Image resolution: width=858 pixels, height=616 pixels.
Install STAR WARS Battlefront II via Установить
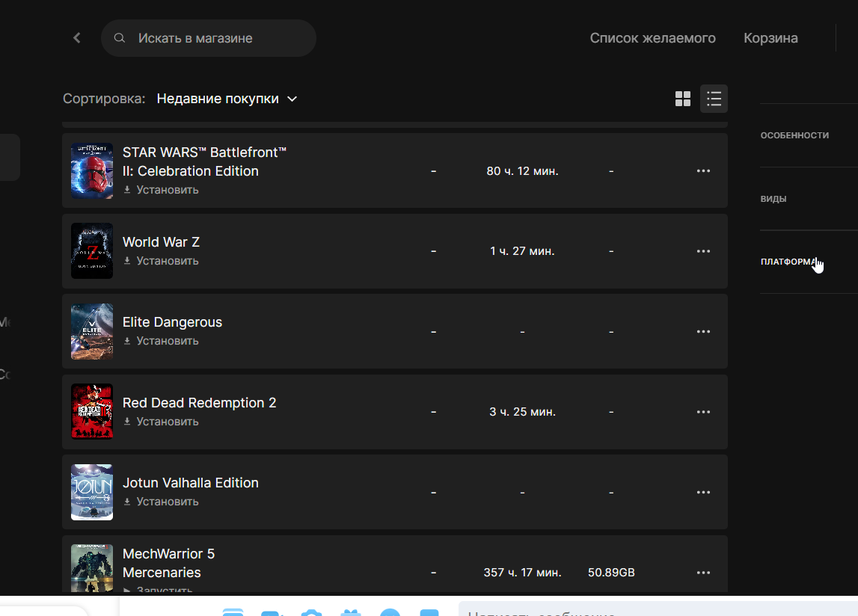(x=161, y=190)
